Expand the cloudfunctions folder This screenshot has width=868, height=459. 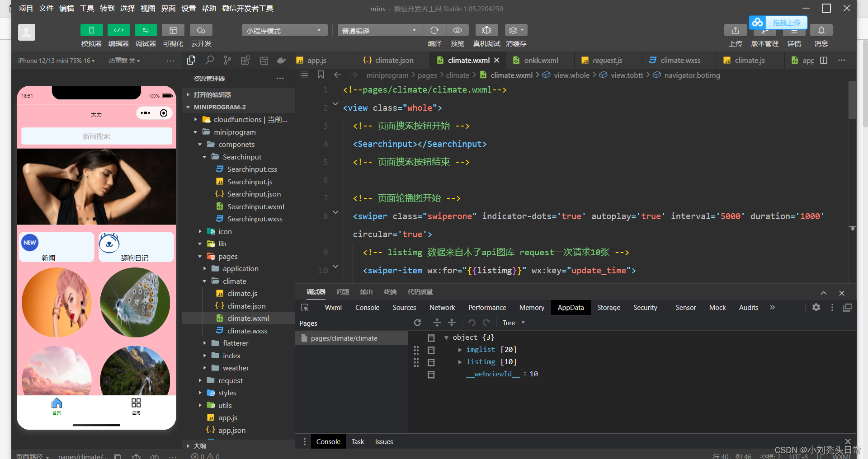(195, 119)
